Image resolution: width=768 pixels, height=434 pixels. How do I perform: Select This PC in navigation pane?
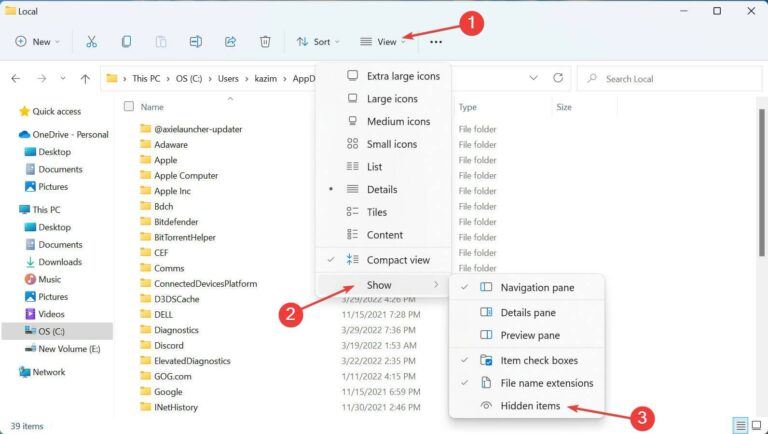point(40,210)
